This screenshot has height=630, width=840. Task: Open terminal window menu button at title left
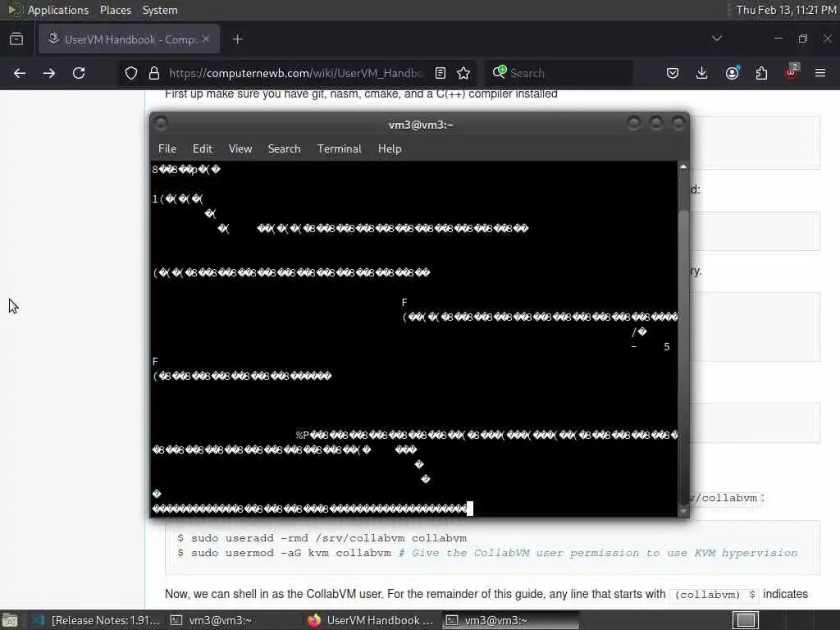pyautogui.click(x=161, y=124)
